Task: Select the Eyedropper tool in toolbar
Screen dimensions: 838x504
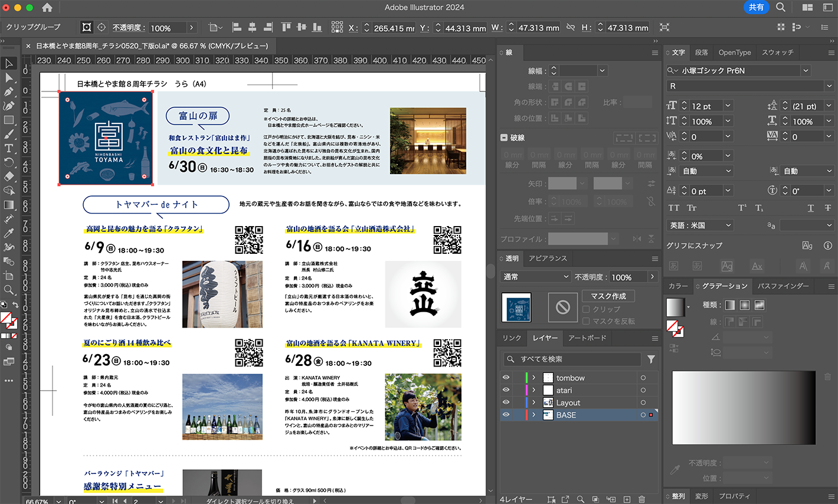Action: tap(9, 233)
